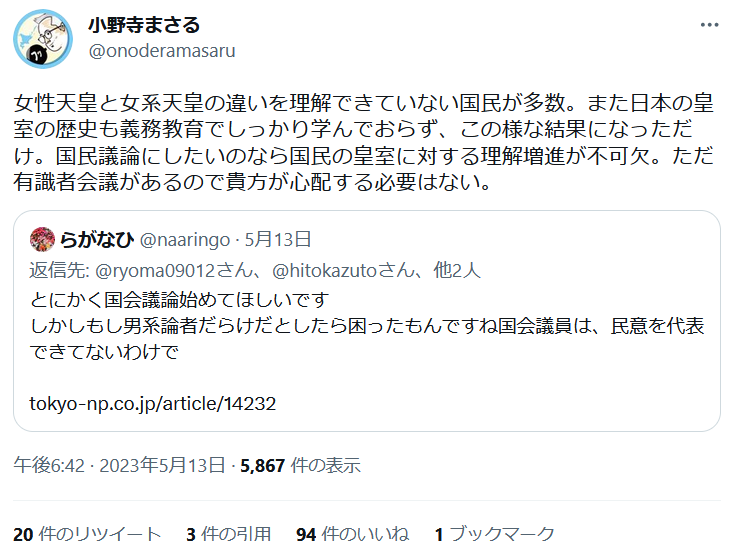This screenshot has height=541, width=733.
Task: Open the quoted tweet's 5月13日 date
Action: pyautogui.click(x=278, y=239)
